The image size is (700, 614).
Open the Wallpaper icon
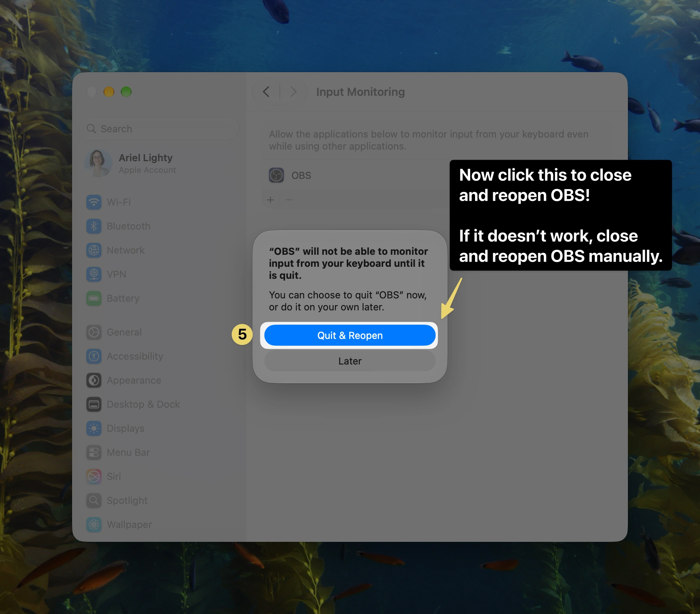pos(94,525)
